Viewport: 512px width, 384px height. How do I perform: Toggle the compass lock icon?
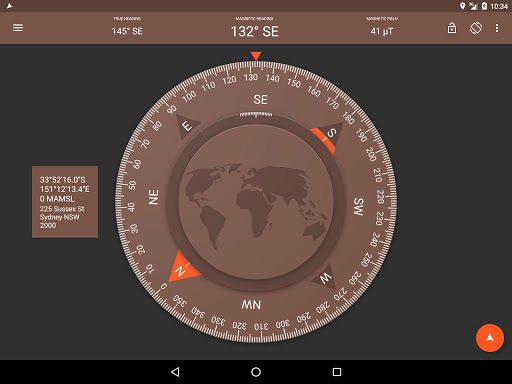(x=452, y=28)
